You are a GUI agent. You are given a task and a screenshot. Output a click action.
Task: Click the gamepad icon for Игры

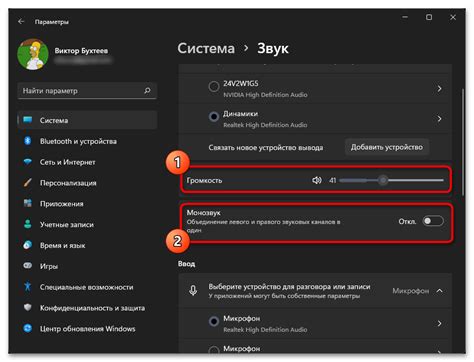28,266
